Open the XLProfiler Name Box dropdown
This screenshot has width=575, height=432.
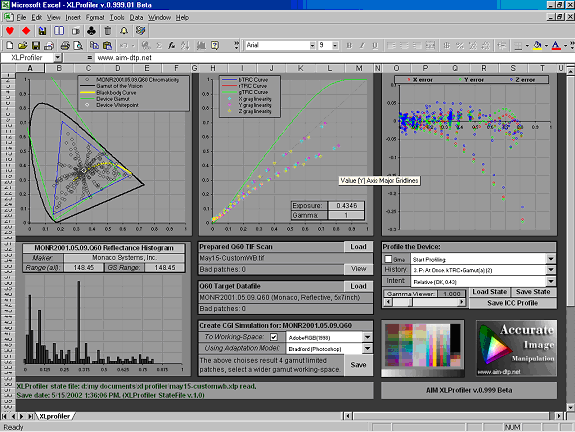pos(58,58)
